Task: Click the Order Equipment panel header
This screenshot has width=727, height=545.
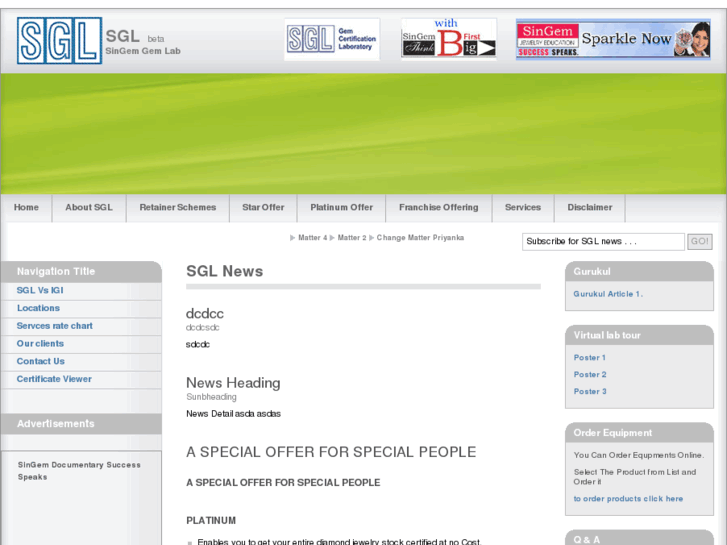Action: pos(639,432)
